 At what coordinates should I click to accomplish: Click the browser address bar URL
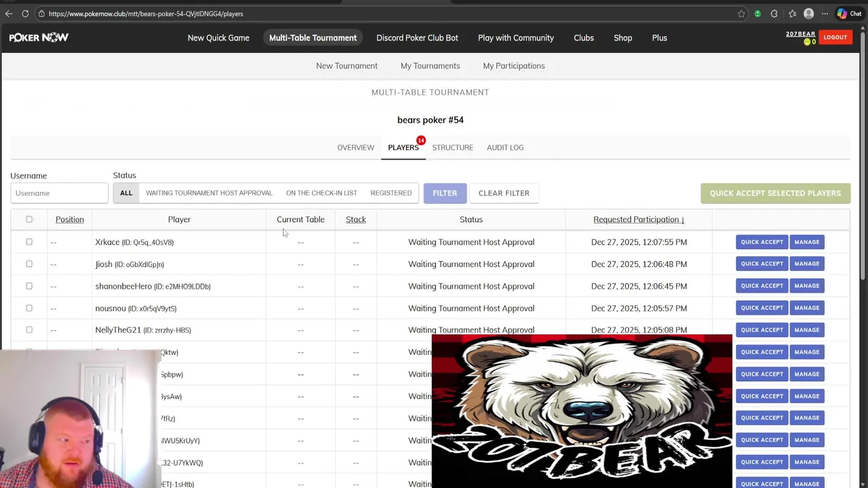146,14
